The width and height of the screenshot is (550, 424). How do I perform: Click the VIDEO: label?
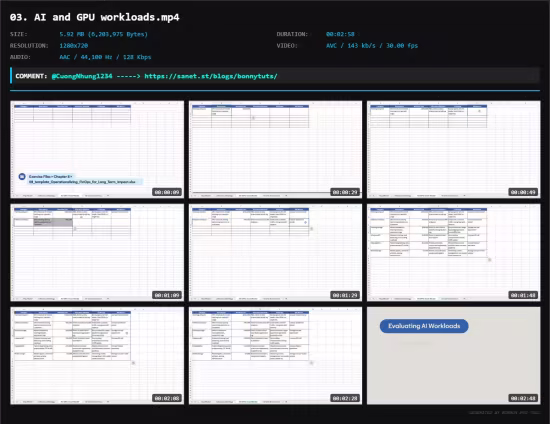pyautogui.click(x=287, y=46)
